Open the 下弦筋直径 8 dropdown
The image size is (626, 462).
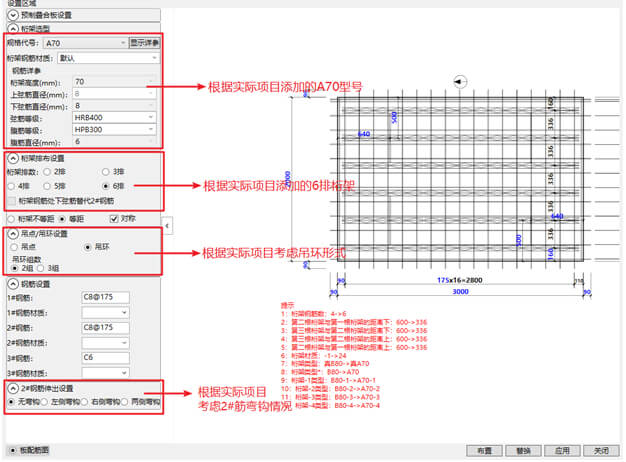(x=114, y=106)
